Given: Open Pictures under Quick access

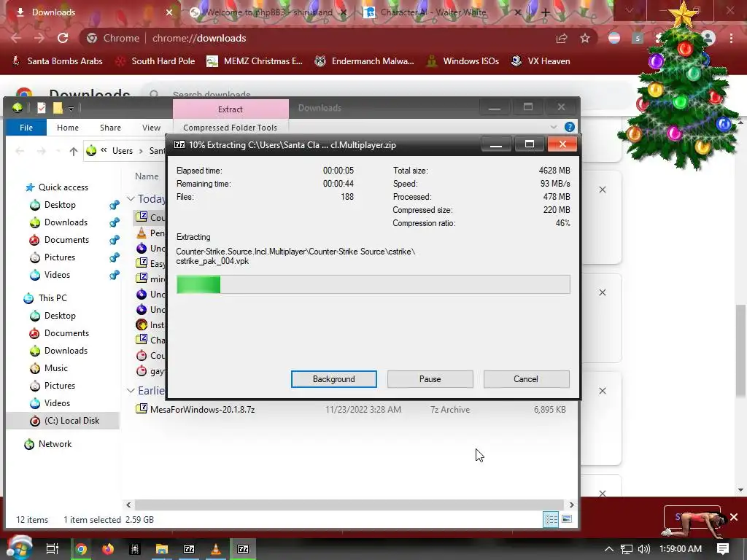Looking at the screenshot, I should click(60, 257).
